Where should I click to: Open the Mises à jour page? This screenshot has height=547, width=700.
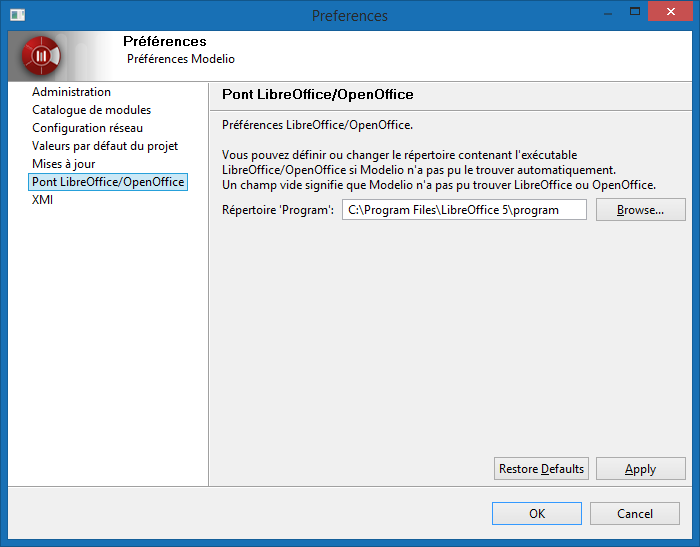tap(63, 164)
